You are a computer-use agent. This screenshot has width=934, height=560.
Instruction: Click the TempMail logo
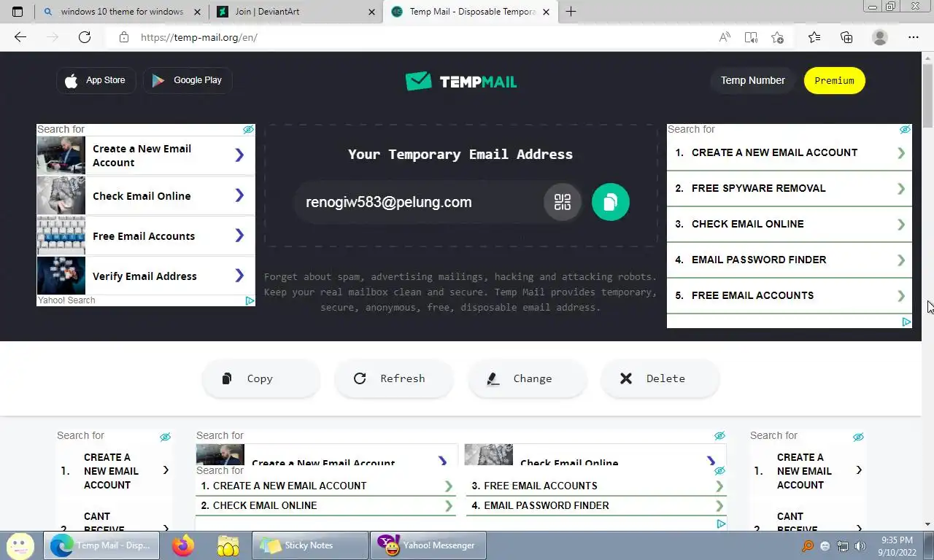pos(461,81)
